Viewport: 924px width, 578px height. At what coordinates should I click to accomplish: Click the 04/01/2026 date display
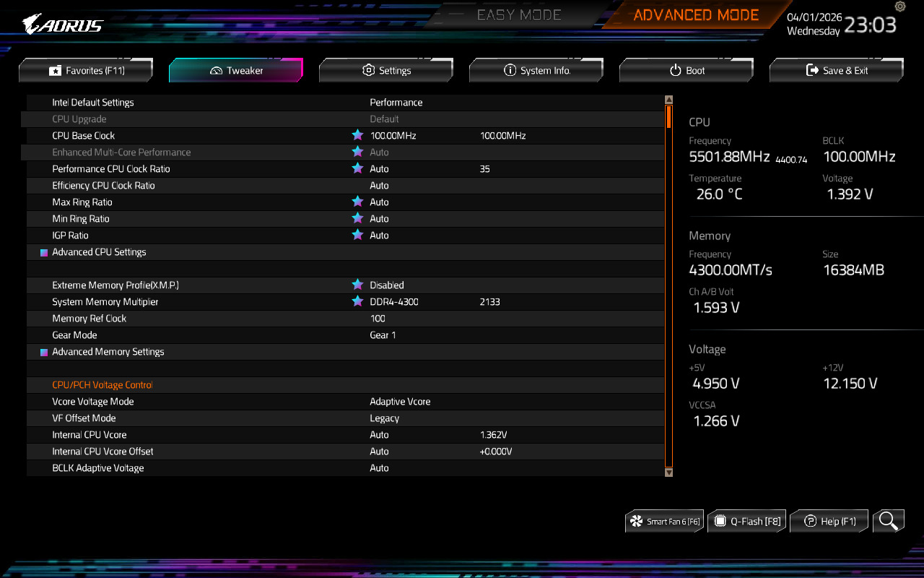click(814, 17)
